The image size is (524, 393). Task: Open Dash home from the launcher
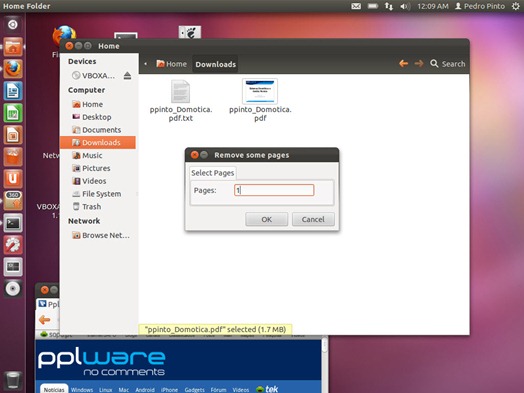coord(13,25)
